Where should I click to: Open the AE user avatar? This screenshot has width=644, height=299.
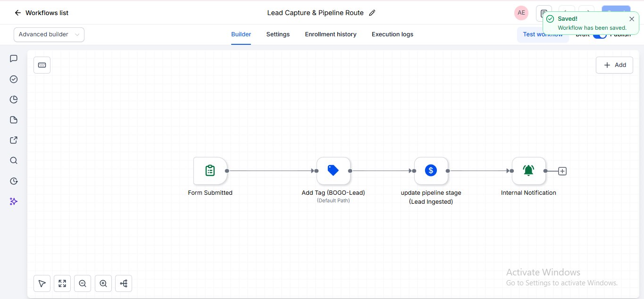click(x=521, y=13)
